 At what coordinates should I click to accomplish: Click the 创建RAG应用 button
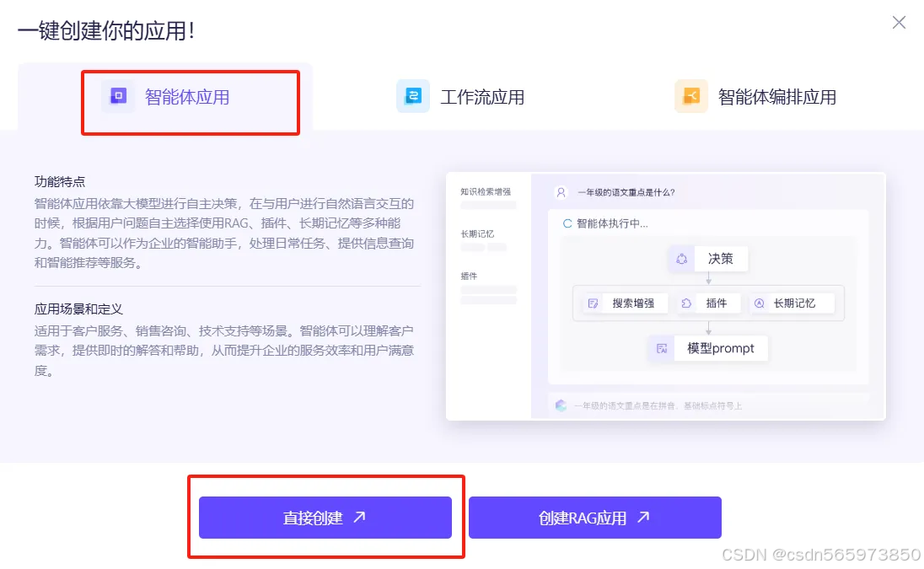click(x=595, y=518)
